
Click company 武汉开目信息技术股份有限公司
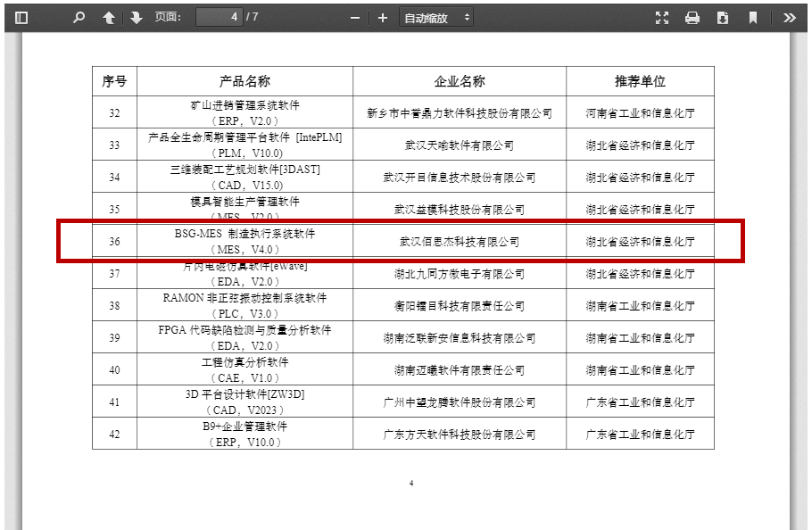[x=460, y=178]
